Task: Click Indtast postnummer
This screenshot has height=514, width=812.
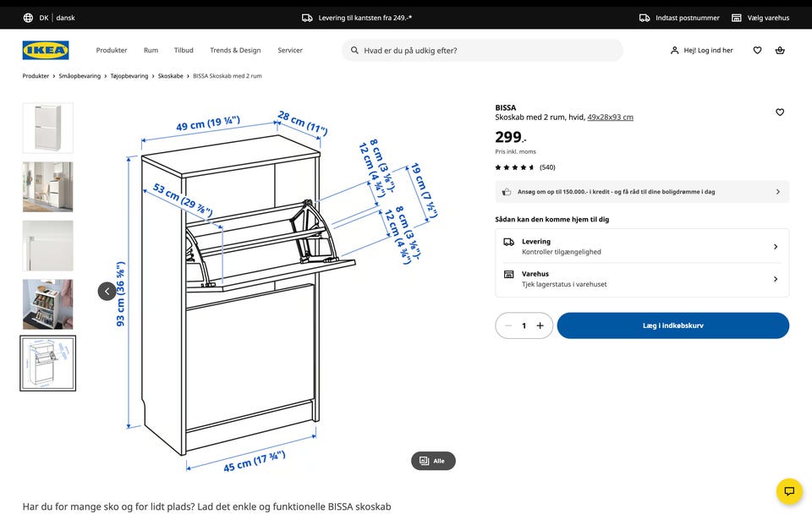Action: coord(687,18)
